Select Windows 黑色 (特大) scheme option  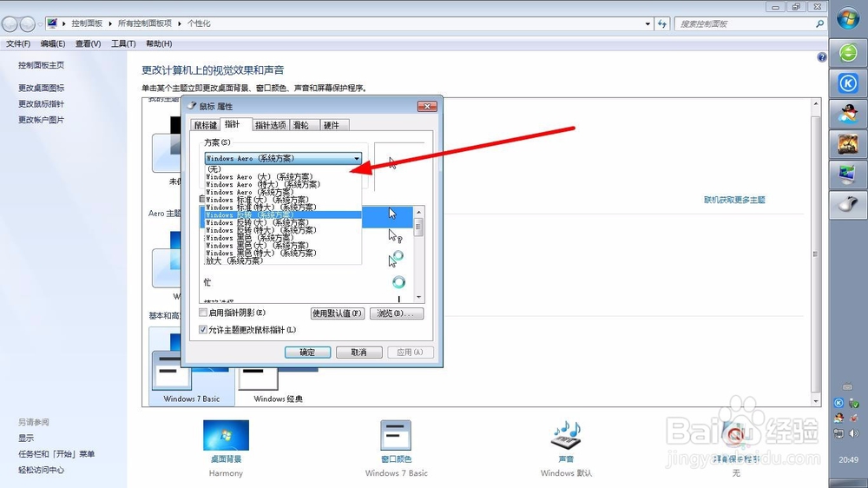(x=260, y=254)
